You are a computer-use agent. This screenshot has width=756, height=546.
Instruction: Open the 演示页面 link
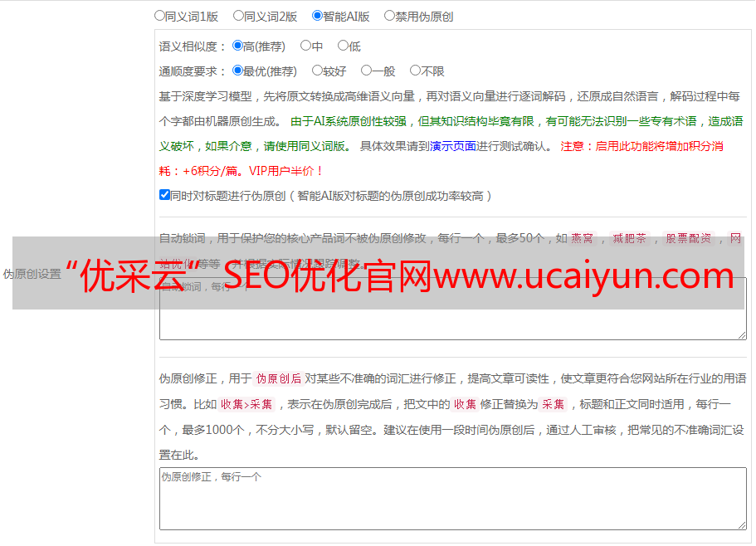pyautogui.click(x=452, y=146)
